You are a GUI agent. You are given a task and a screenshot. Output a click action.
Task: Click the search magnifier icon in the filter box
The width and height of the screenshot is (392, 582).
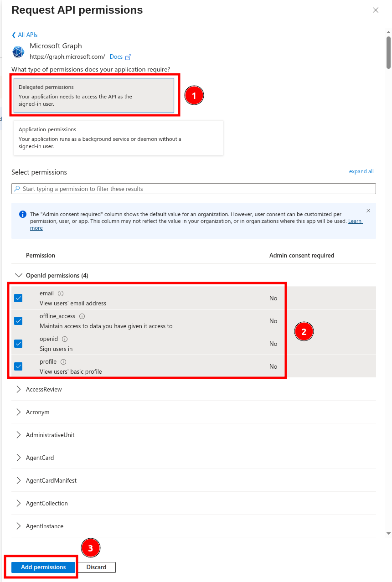tap(17, 189)
